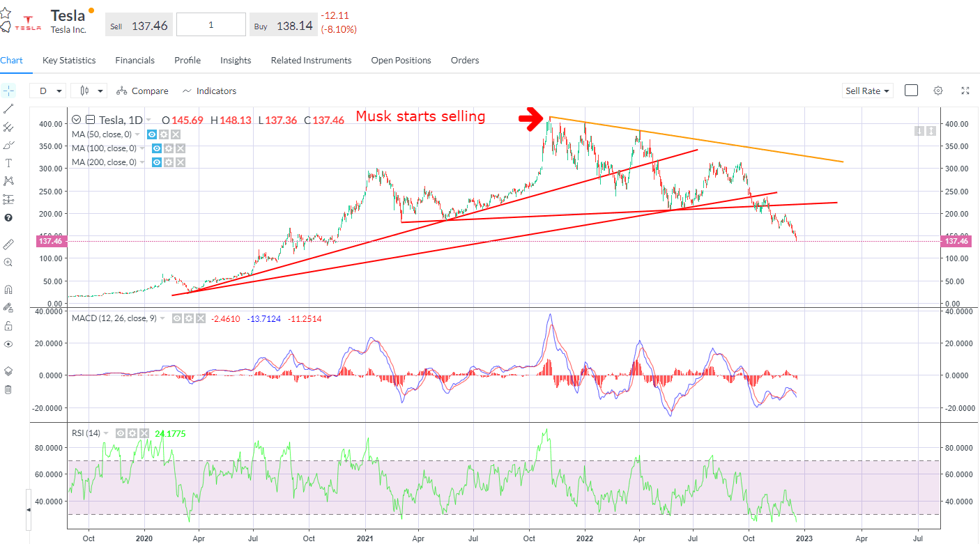Viewport: 980px width, 544px height.
Task: Click the Compare button
Action: pyautogui.click(x=142, y=91)
